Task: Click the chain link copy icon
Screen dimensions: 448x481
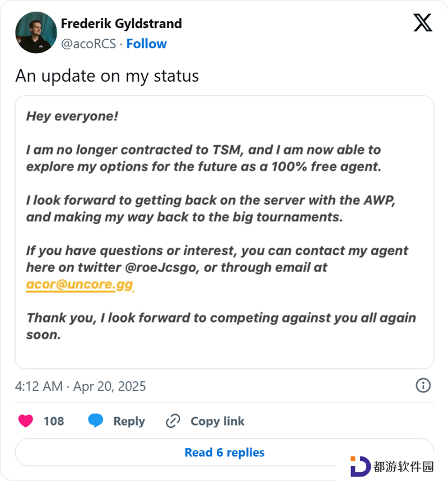Action: (x=172, y=421)
